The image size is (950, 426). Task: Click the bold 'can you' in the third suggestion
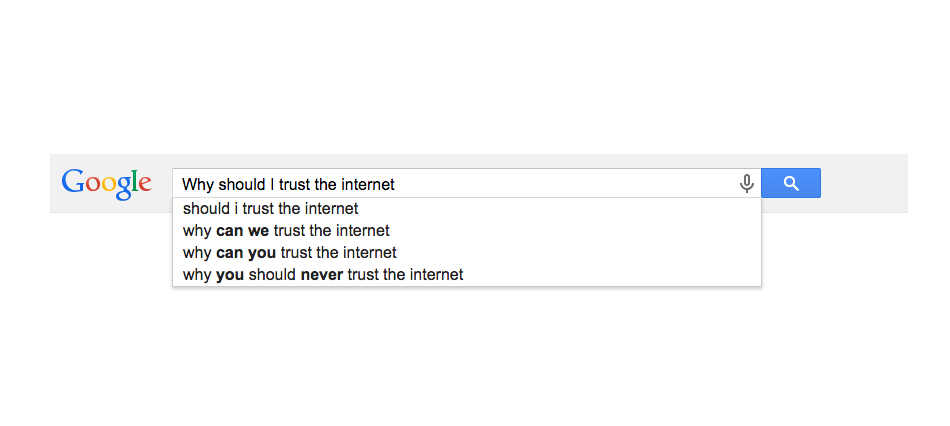pos(246,252)
